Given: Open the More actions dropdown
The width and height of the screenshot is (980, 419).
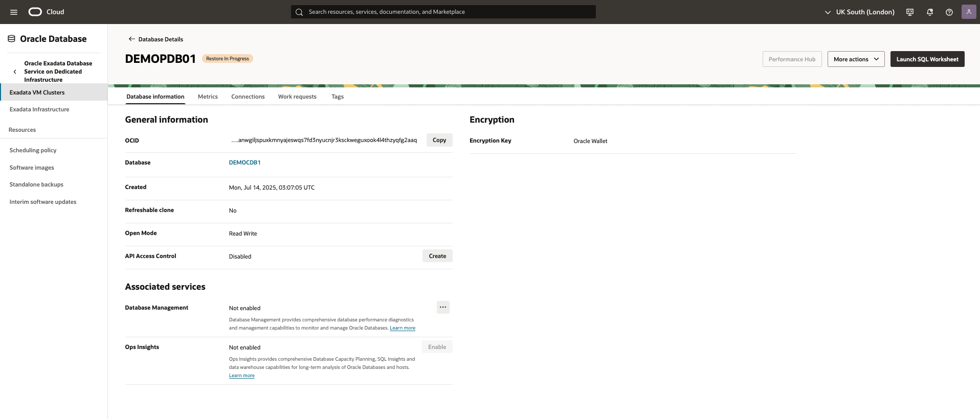Looking at the screenshot, I should point(856,59).
